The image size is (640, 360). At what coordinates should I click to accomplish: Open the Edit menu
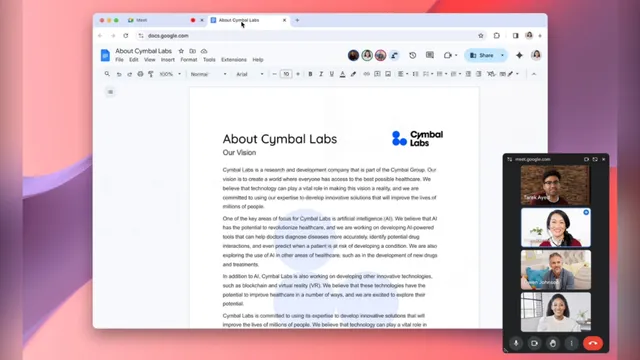133,60
